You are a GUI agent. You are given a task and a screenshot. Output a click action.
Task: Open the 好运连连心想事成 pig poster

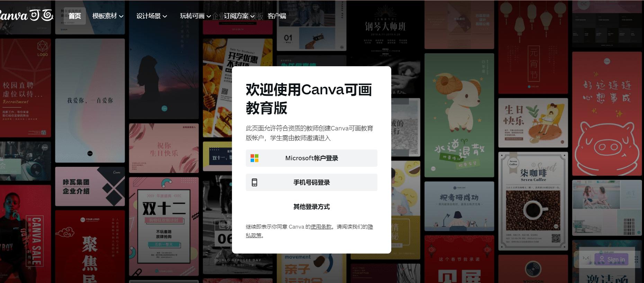tap(607, 114)
